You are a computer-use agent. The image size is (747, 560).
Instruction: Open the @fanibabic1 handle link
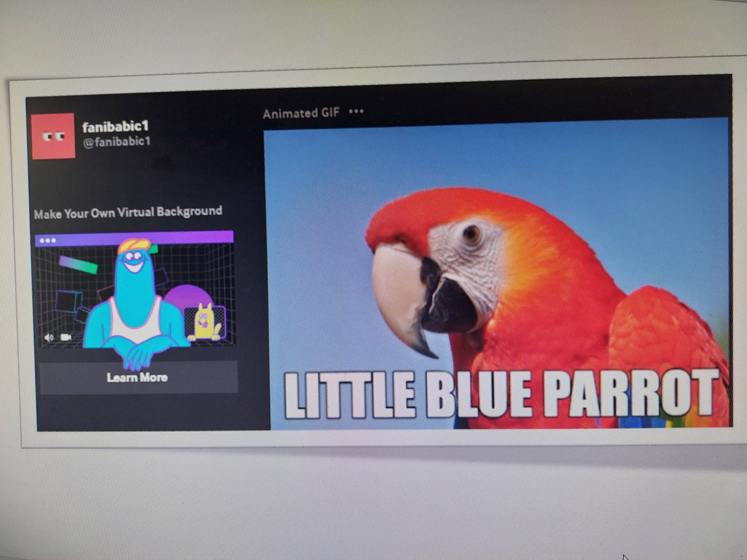click(116, 141)
